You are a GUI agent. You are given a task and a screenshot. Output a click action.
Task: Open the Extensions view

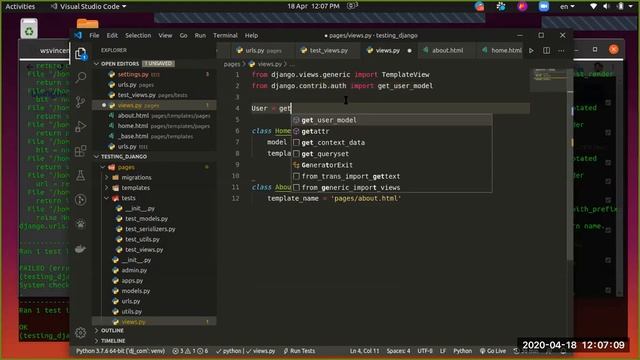81,151
